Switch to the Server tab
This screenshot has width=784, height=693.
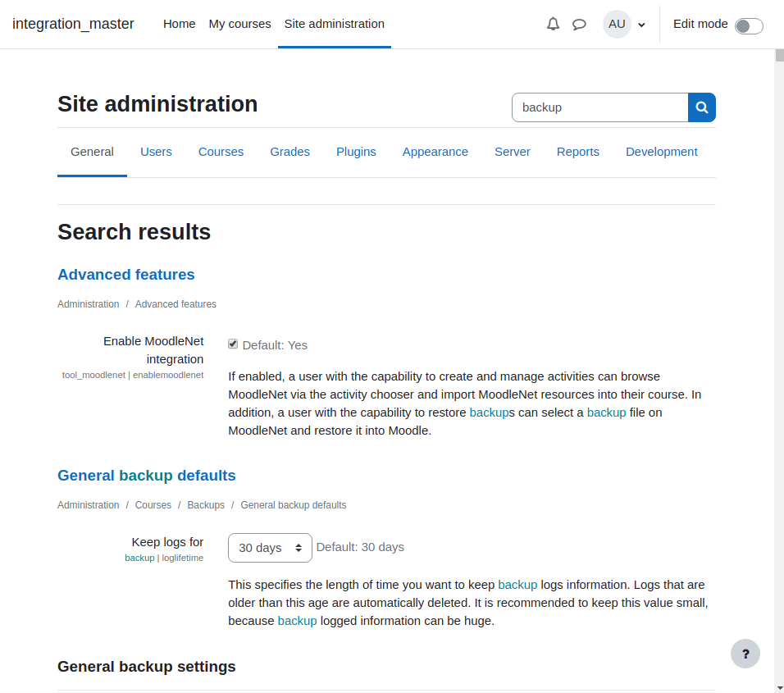[512, 152]
